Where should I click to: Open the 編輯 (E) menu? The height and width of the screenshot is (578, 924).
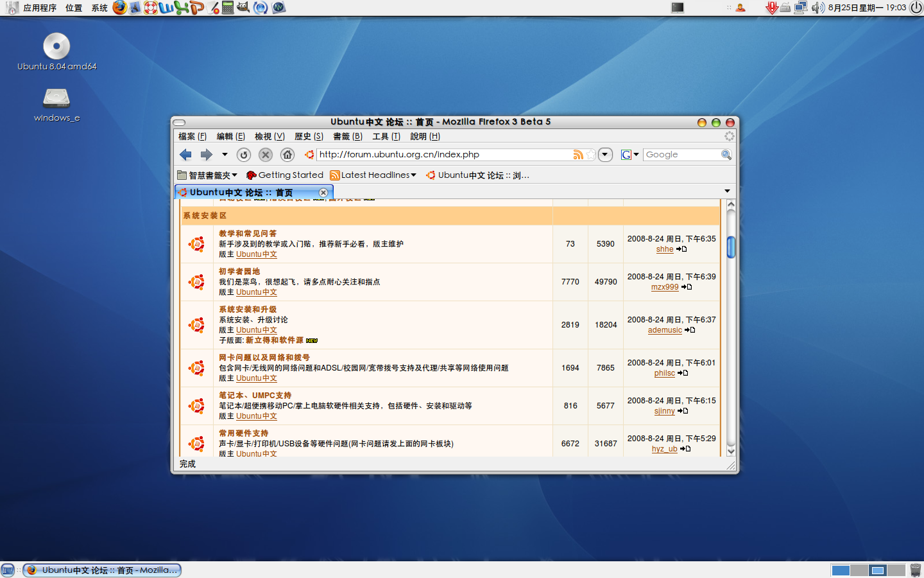click(231, 137)
